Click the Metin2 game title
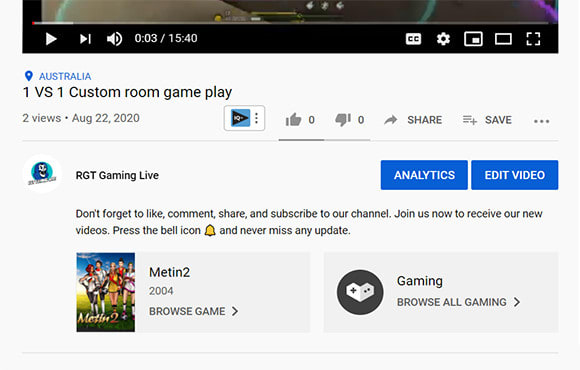This screenshot has width=580, height=370. coord(169,272)
